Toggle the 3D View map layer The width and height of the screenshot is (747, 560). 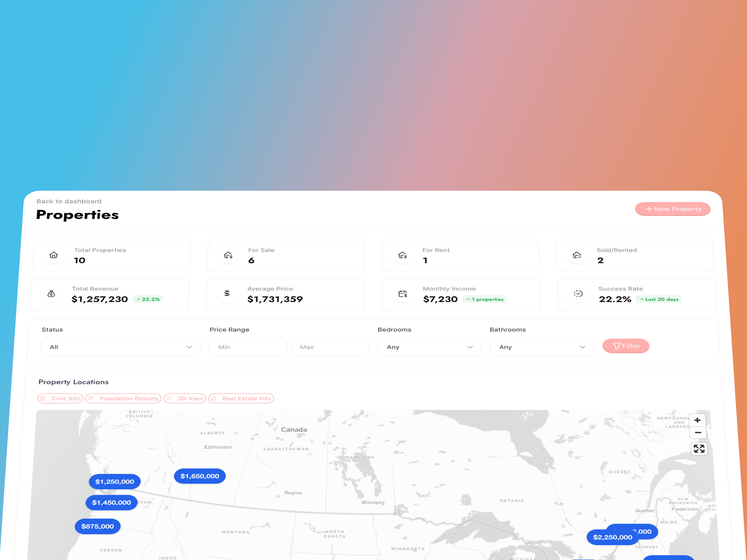(x=184, y=398)
